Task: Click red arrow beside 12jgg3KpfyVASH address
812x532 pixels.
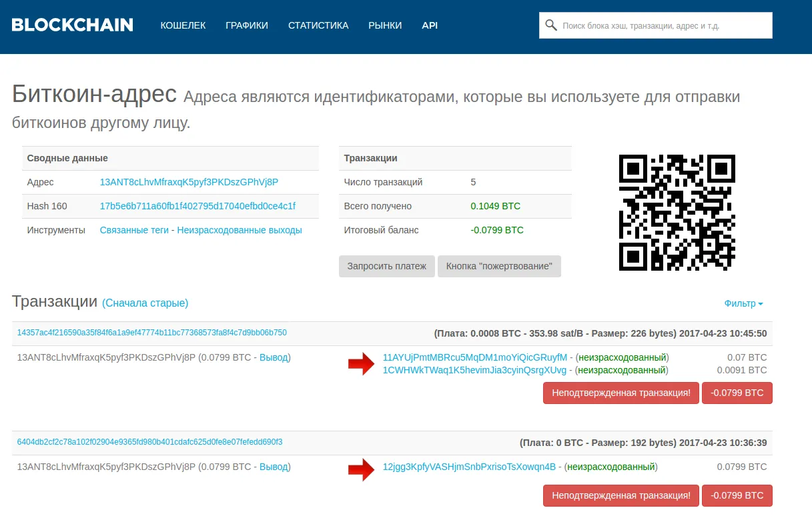Action: click(x=362, y=469)
